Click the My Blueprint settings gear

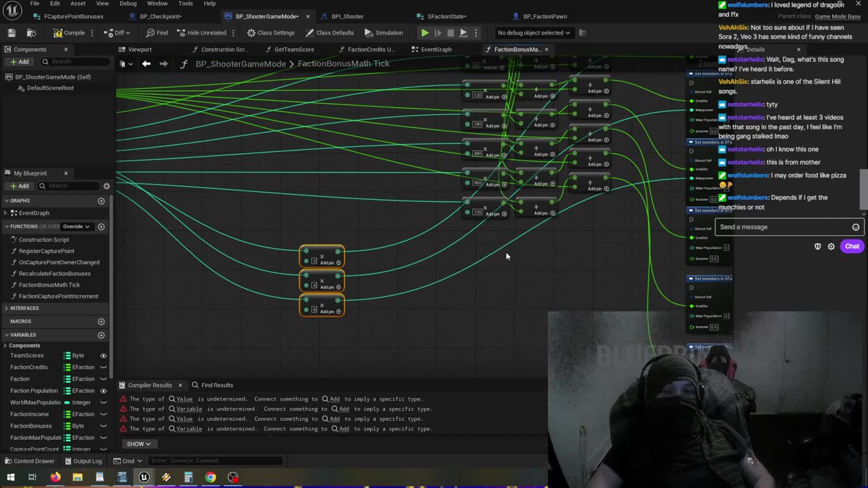[x=106, y=186]
